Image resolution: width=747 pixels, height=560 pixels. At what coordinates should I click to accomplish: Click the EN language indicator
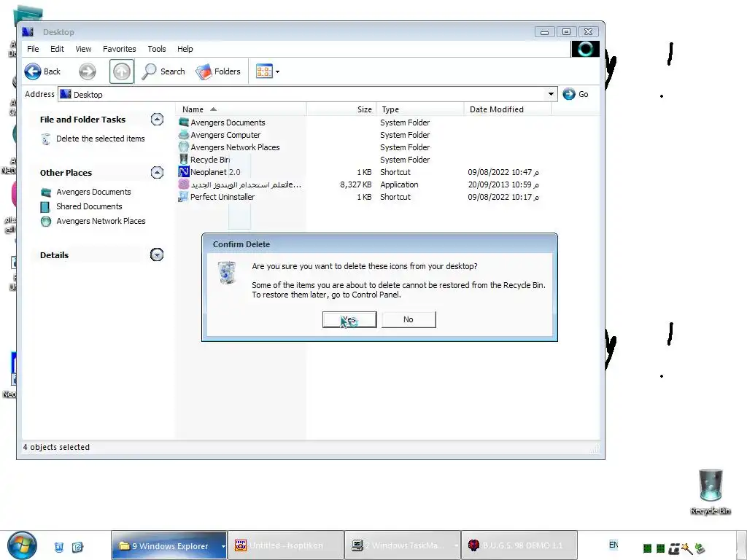click(614, 544)
